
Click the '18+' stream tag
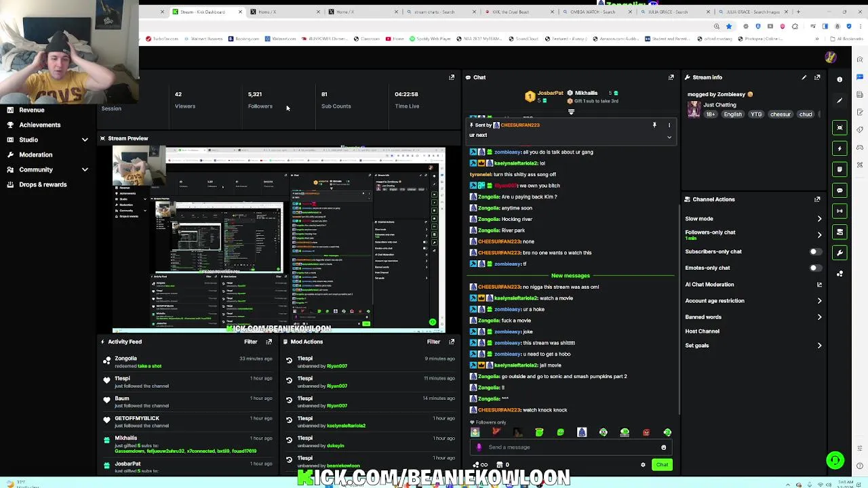point(711,115)
